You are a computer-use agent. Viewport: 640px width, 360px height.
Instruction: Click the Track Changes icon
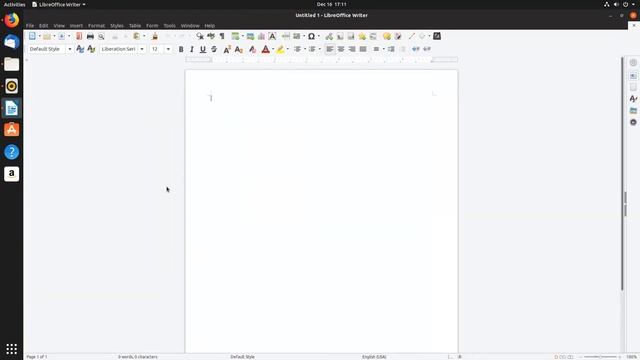pyautogui.click(x=398, y=36)
